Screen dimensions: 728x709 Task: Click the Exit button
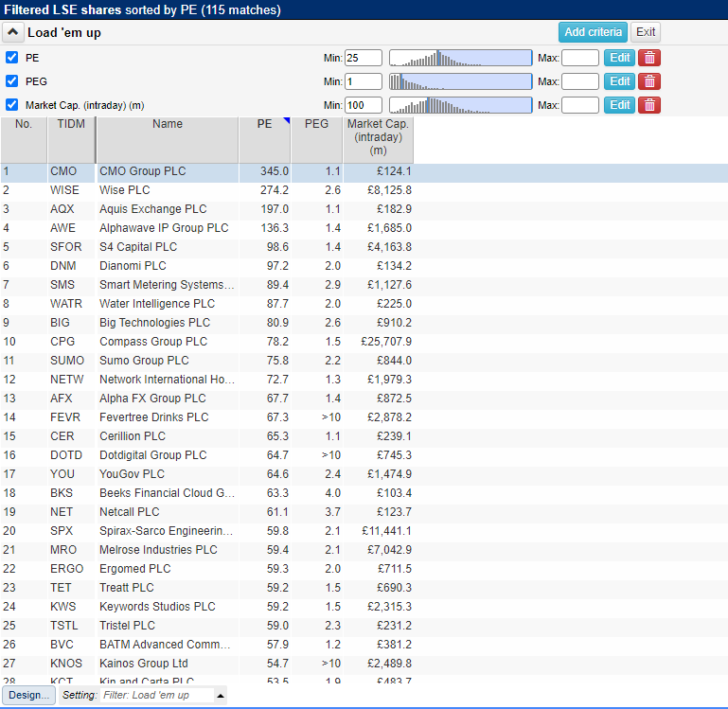point(646,32)
